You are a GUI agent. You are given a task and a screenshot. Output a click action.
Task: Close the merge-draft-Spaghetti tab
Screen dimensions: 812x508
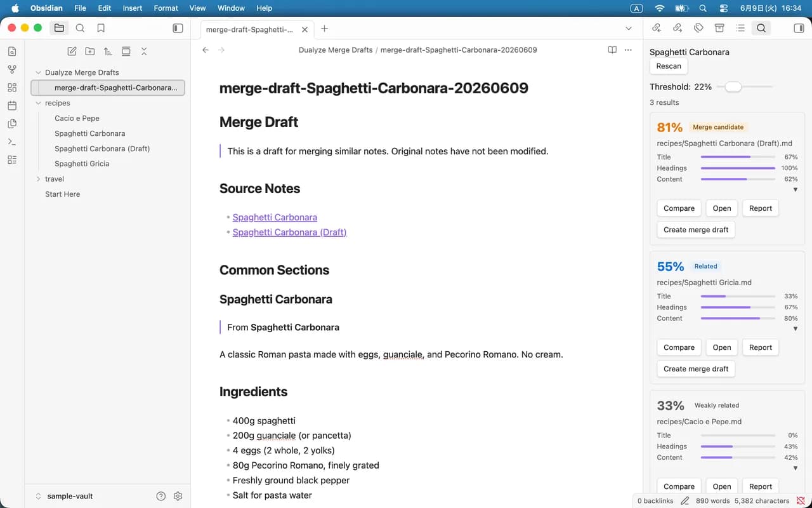[304, 29]
